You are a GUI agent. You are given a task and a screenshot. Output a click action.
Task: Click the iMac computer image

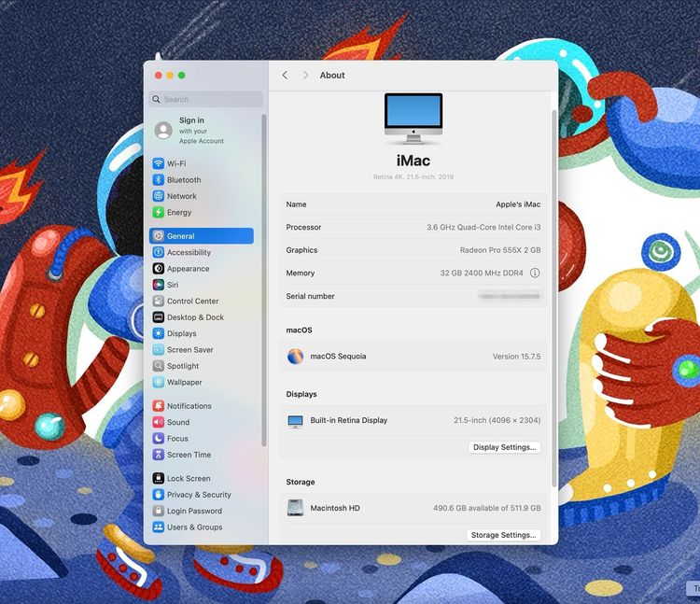tap(413, 119)
